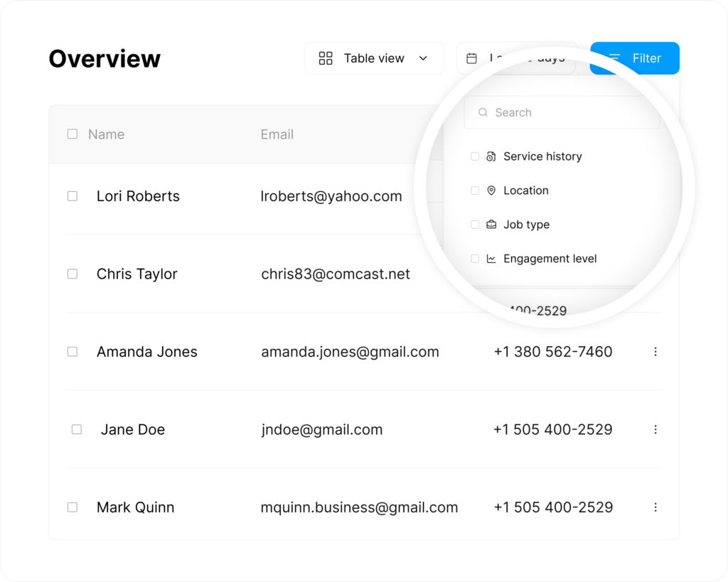Enable the Service history filter checkbox
This screenshot has width=728, height=582.
click(475, 156)
